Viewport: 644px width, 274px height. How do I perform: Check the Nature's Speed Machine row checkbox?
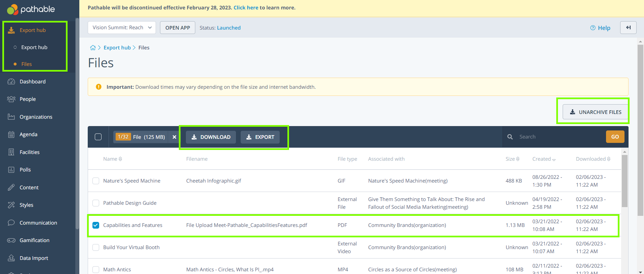pyautogui.click(x=96, y=181)
